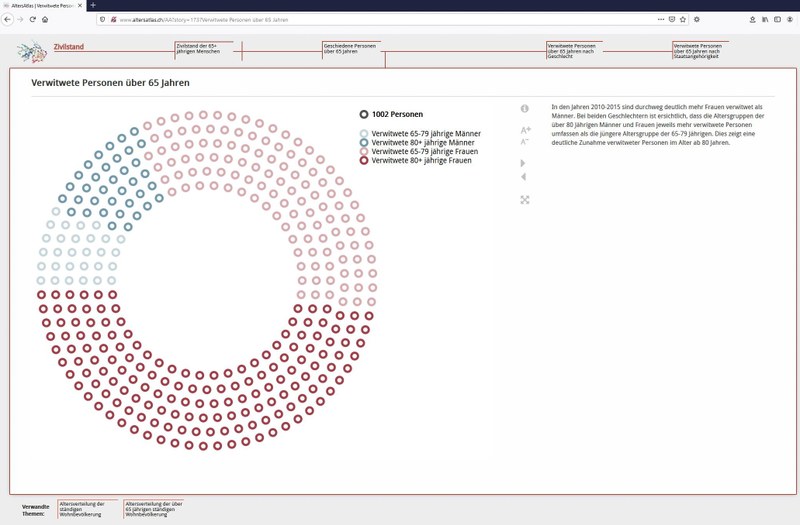
Task: Open the Zivilstand der 65+ jährigen Menschen tab
Action: pos(203,50)
